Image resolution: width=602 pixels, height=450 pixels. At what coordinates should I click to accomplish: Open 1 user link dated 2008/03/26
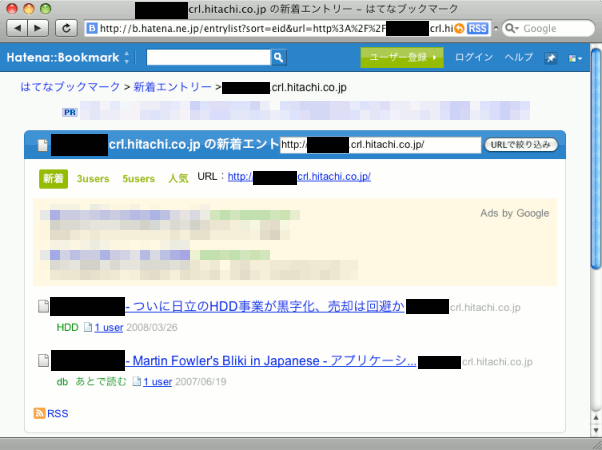point(109,328)
